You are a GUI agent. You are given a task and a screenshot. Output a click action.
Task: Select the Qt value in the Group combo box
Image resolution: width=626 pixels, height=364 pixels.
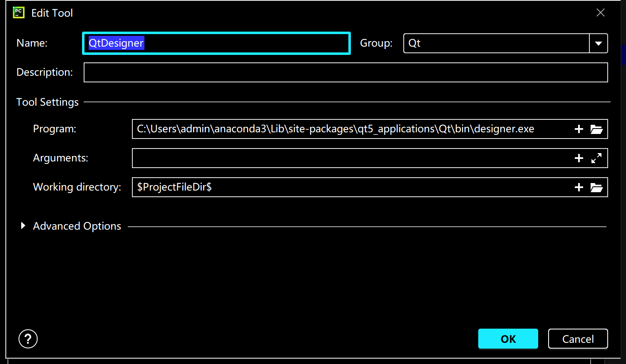coord(458,43)
